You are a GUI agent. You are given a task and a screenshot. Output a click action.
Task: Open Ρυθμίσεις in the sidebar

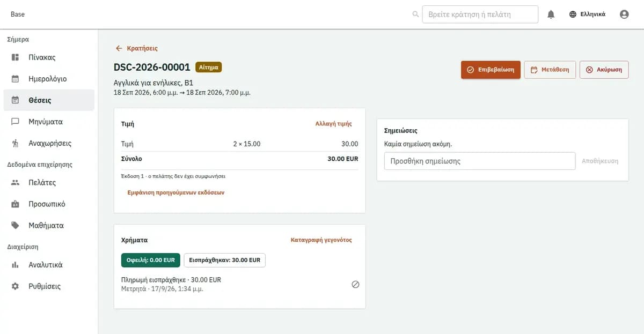tap(49, 286)
